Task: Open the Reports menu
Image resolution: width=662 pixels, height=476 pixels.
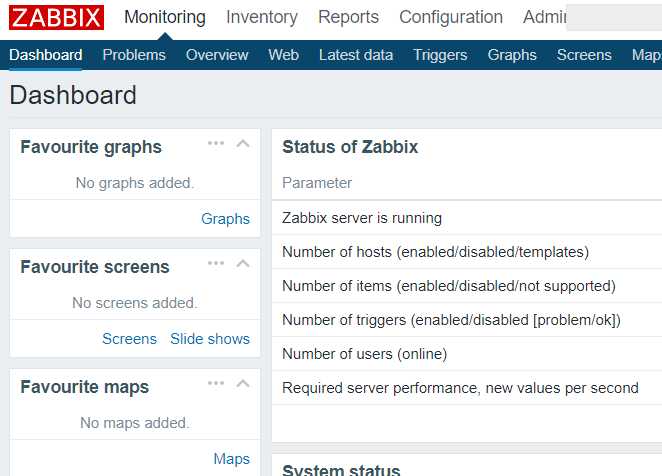Action: pos(348,17)
